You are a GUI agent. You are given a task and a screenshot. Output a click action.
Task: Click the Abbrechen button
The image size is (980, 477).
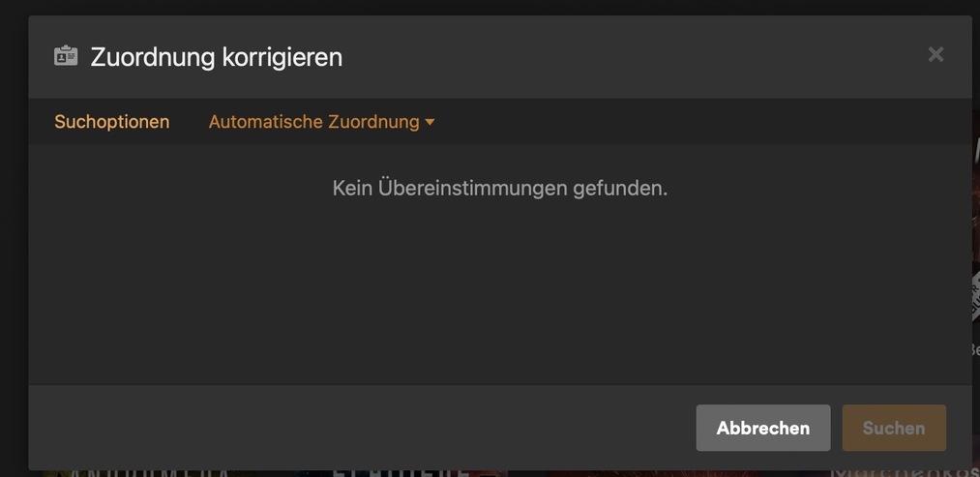[x=763, y=428]
